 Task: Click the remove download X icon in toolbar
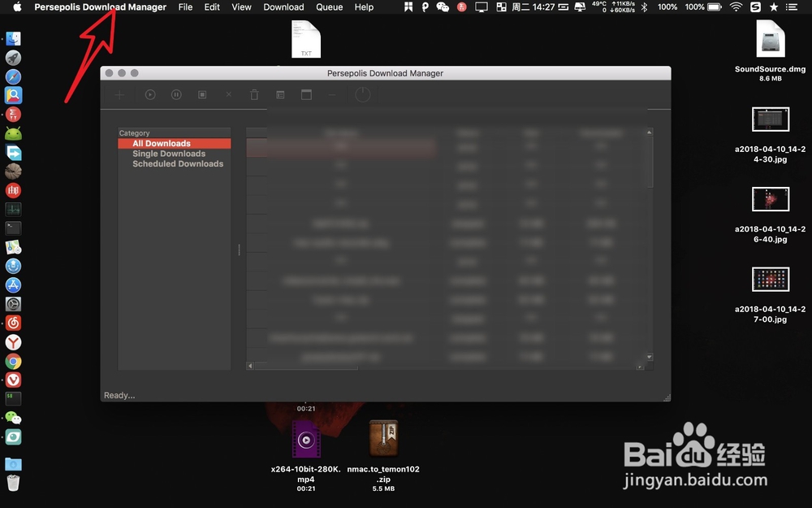[x=228, y=94]
